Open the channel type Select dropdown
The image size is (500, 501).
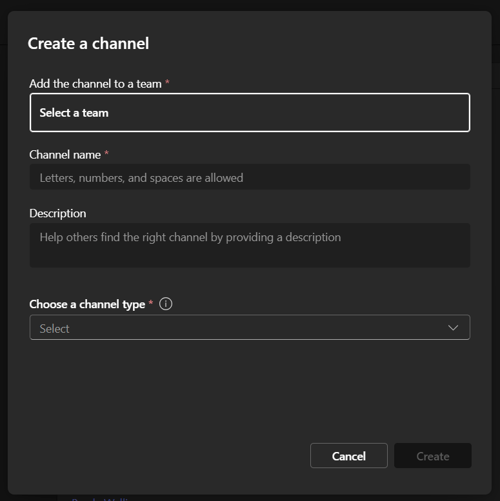[x=250, y=327]
